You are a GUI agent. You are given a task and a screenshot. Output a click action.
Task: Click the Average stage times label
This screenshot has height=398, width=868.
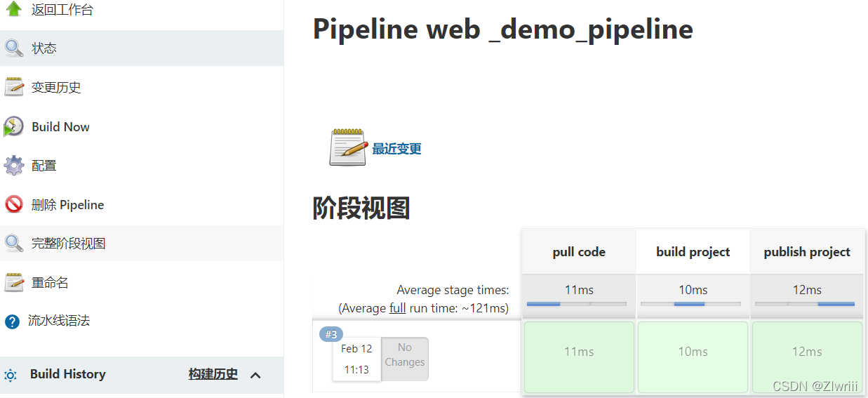pyautogui.click(x=453, y=290)
